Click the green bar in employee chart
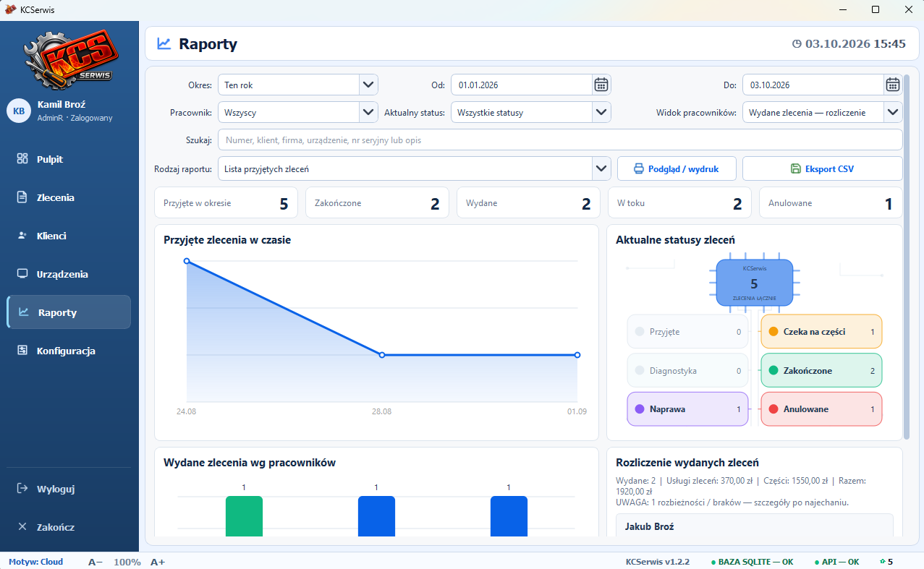Viewport: 924px width, 569px height. click(x=244, y=516)
